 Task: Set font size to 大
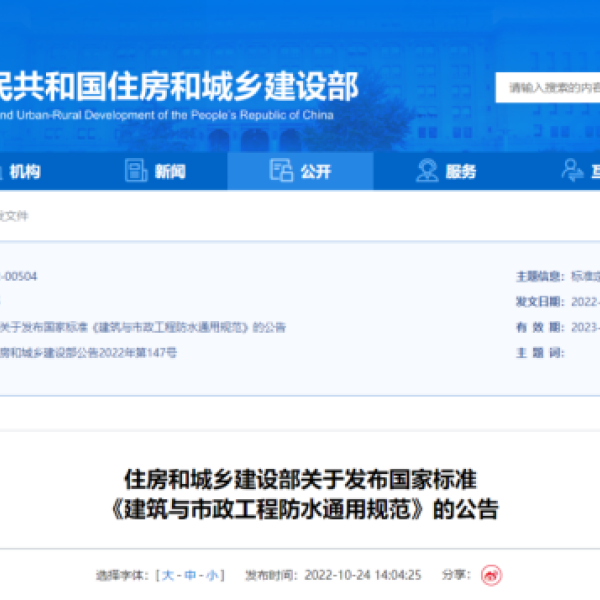pos(168,575)
